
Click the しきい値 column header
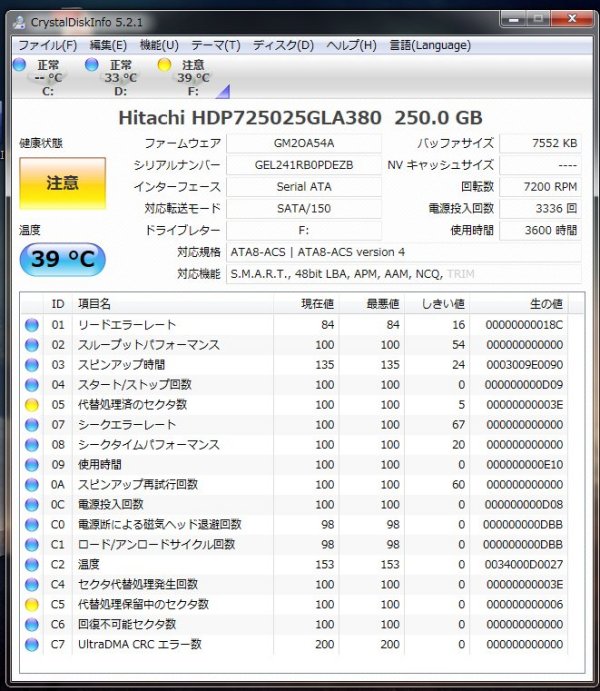click(x=437, y=304)
